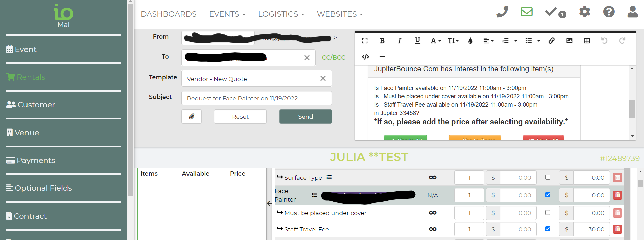The height and width of the screenshot is (240, 644).
Task: Expand the Events dropdown menu
Action: (x=227, y=14)
